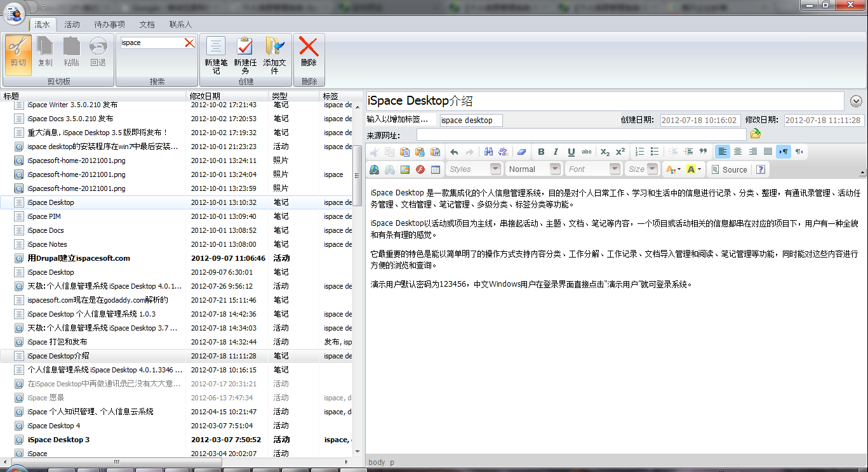The height and width of the screenshot is (472, 868).
Task: Insert an image into the note
Action: (x=405, y=169)
